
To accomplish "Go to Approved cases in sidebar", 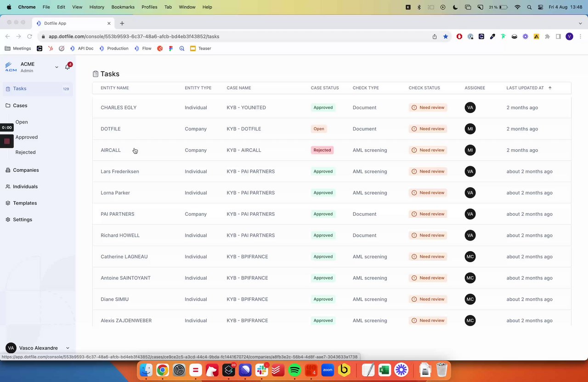I will click(x=27, y=137).
